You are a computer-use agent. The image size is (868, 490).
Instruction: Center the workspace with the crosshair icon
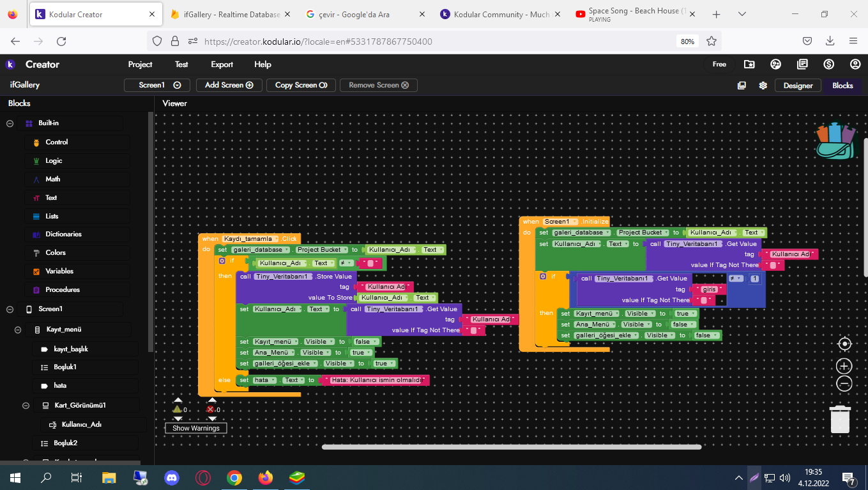pyautogui.click(x=844, y=344)
